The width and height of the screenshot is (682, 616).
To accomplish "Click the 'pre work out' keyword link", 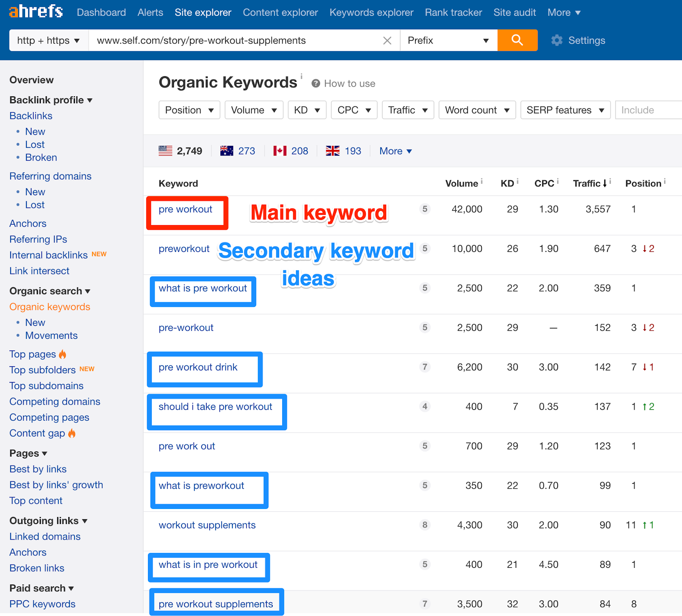I will 187,446.
